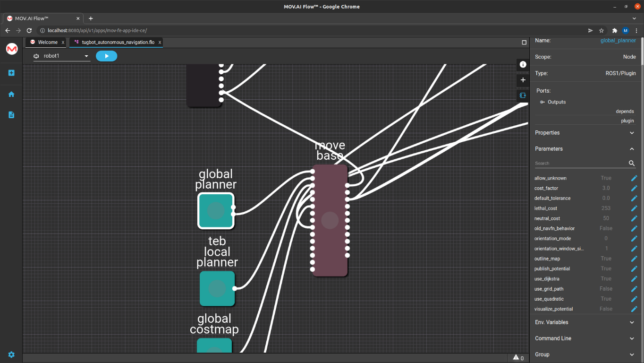Viewport: 644px width, 363px height.
Task: Open the info details icon
Action: click(x=523, y=64)
